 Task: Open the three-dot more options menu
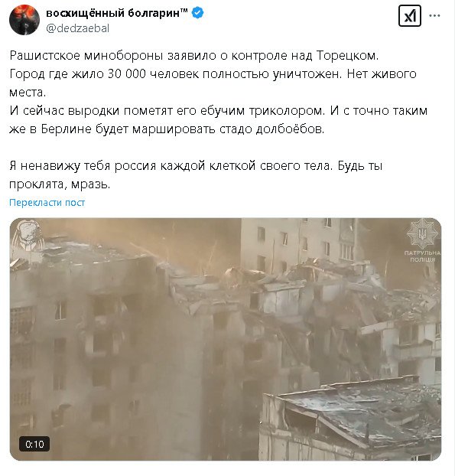pos(434,16)
